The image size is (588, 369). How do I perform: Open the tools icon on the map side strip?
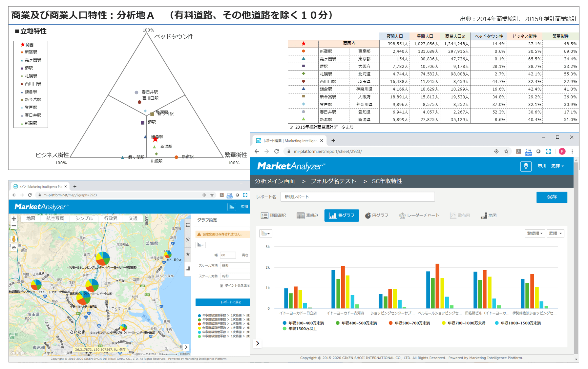click(x=188, y=240)
